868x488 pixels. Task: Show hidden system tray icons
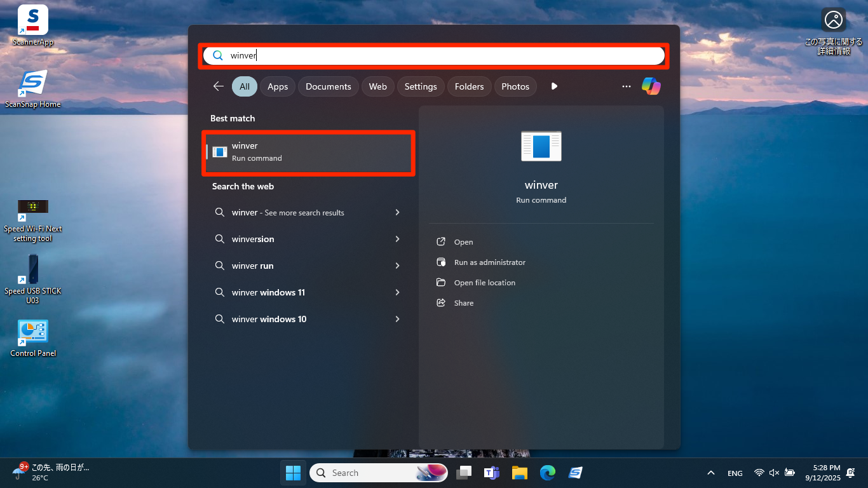tap(711, 473)
